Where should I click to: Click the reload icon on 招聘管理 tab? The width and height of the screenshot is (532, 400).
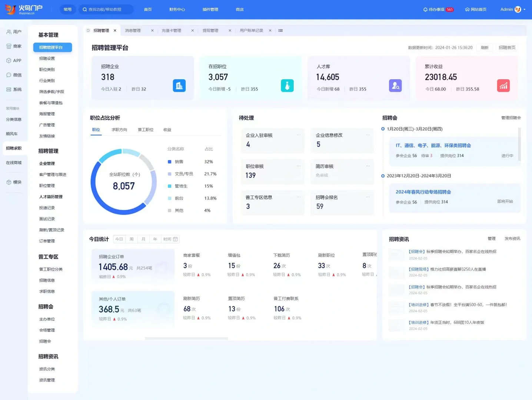point(88,30)
